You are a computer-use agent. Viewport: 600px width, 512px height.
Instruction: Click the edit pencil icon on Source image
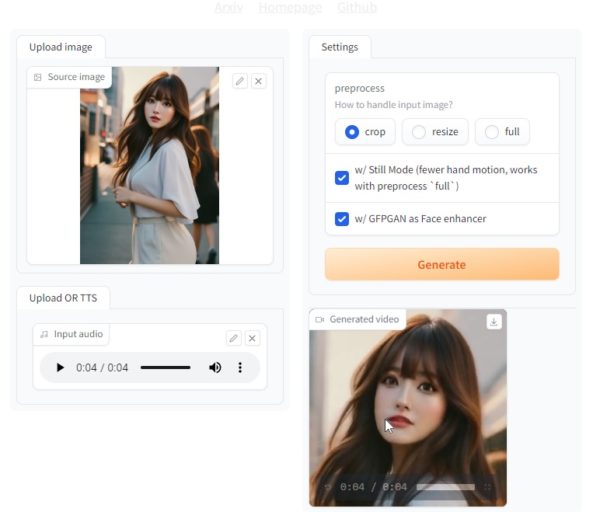click(x=240, y=81)
